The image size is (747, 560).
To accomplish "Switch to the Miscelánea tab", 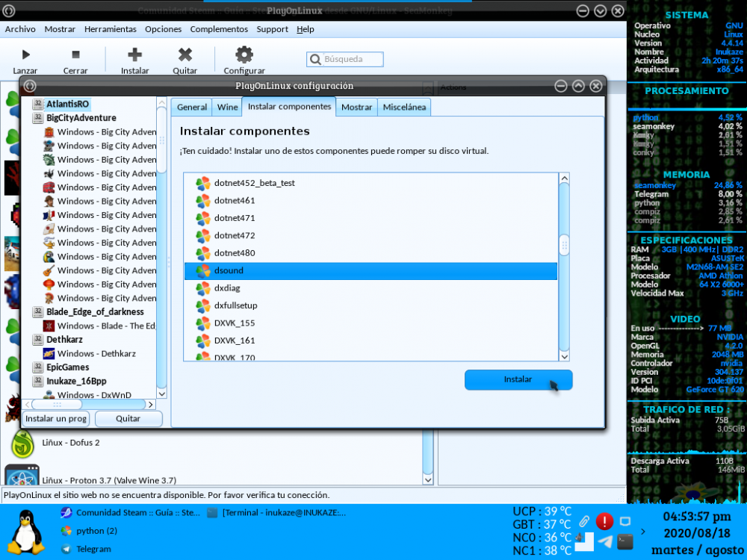I will pyautogui.click(x=404, y=108).
